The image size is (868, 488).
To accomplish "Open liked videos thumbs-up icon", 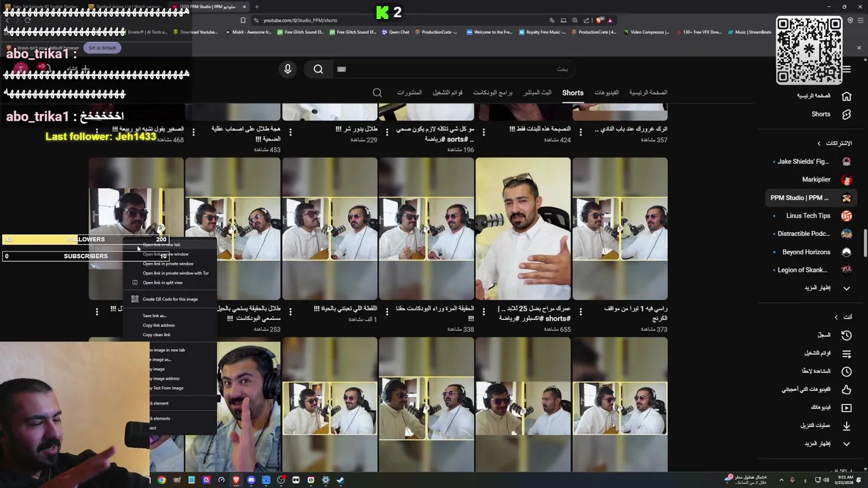I will point(846,390).
